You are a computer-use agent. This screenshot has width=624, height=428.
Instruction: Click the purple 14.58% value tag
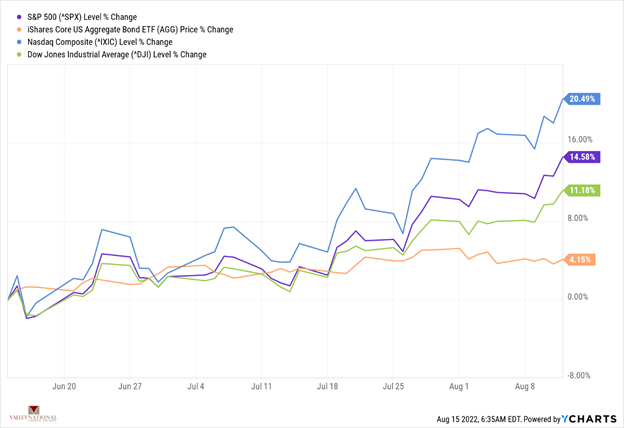click(581, 158)
